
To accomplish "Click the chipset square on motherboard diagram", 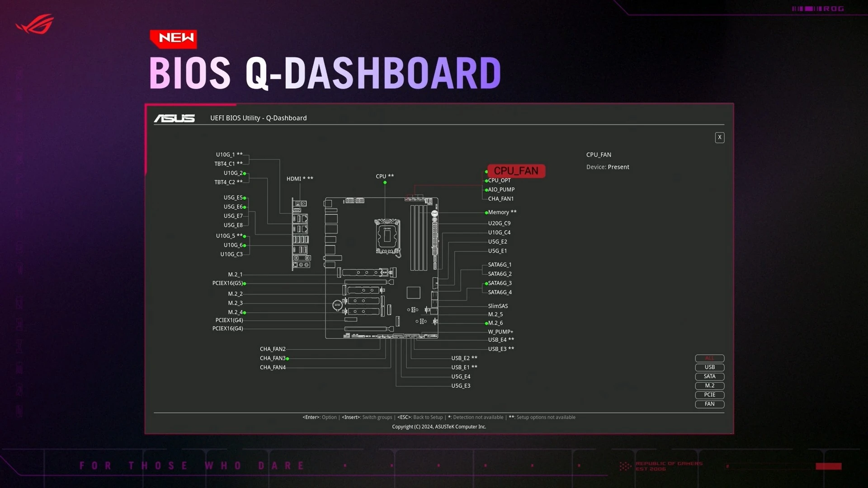I will 413,292.
